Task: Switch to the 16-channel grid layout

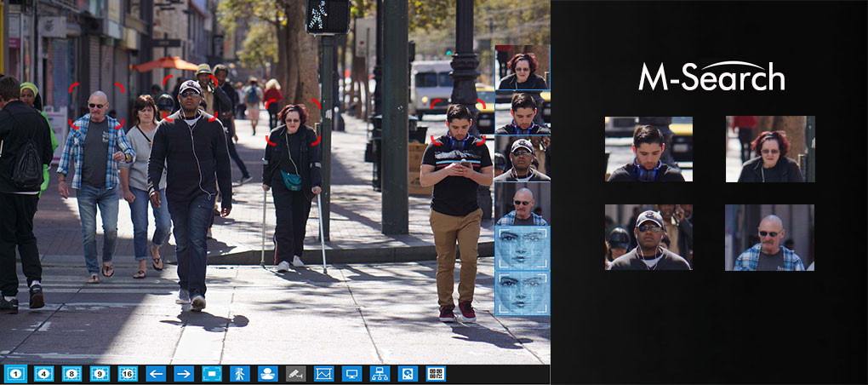Action: pos(128,373)
